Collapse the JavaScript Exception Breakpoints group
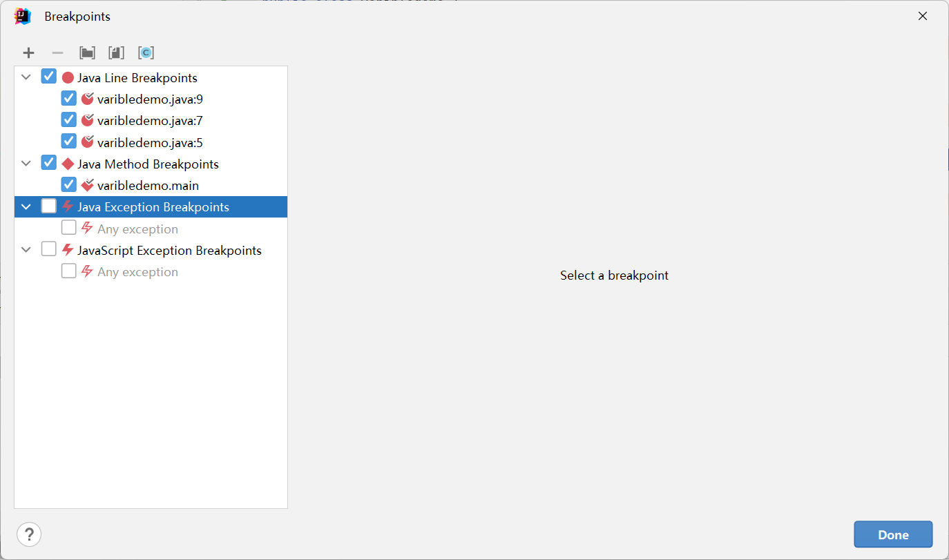Image resolution: width=949 pixels, height=560 pixels. pos(26,249)
